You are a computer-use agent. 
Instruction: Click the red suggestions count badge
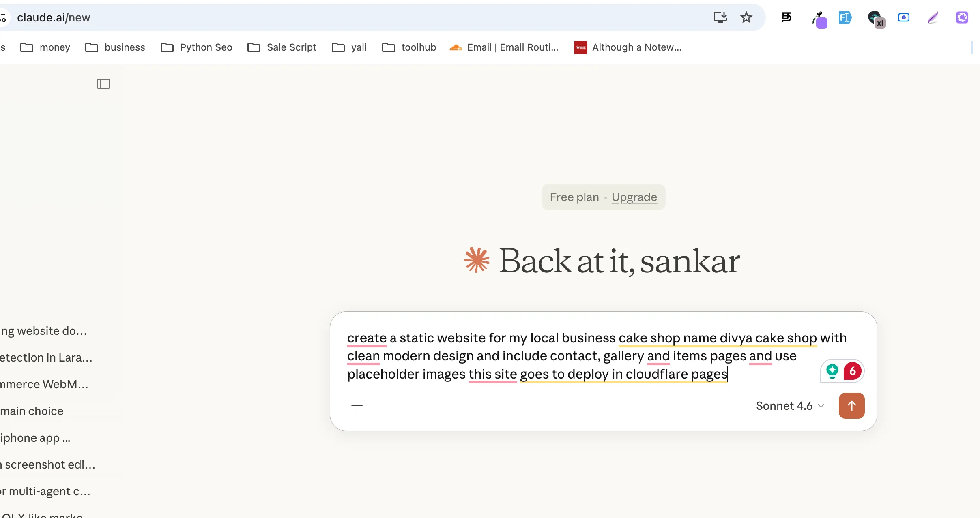pyautogui.click(x=853, y=370)
